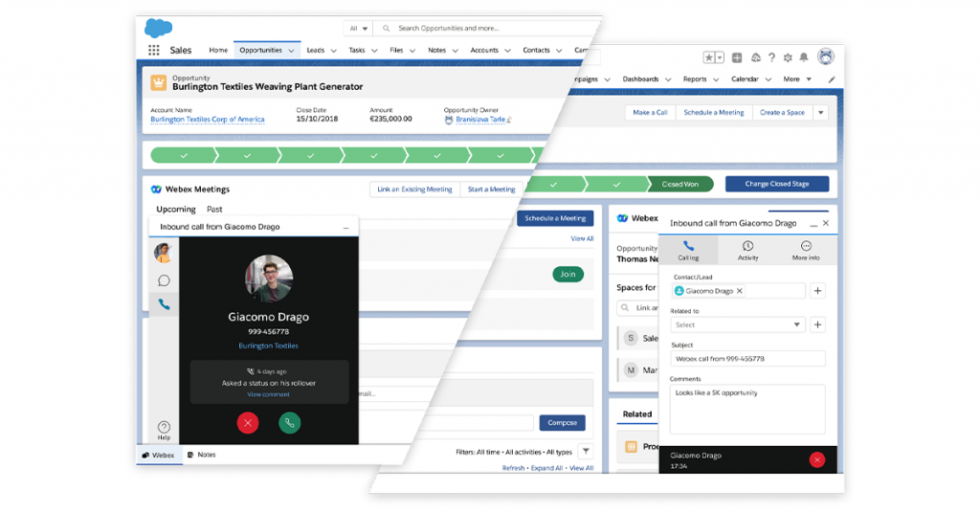The width and height of the screenshot is (980, 513).
Task: Open the Contacts tab
Action: click(536, 50)
